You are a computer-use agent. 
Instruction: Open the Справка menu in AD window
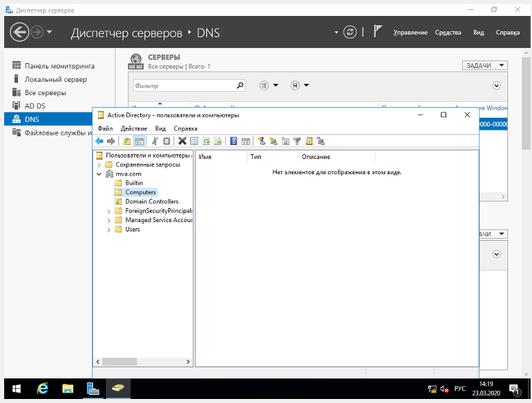click(186, 128)
